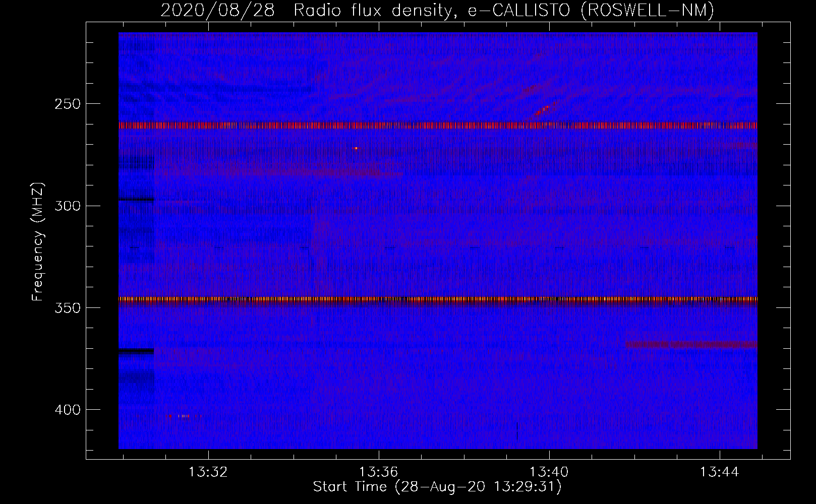The image size is (816, 504).
Task: Click the 13:36 time tick label
Action: [x=378, y=472]
